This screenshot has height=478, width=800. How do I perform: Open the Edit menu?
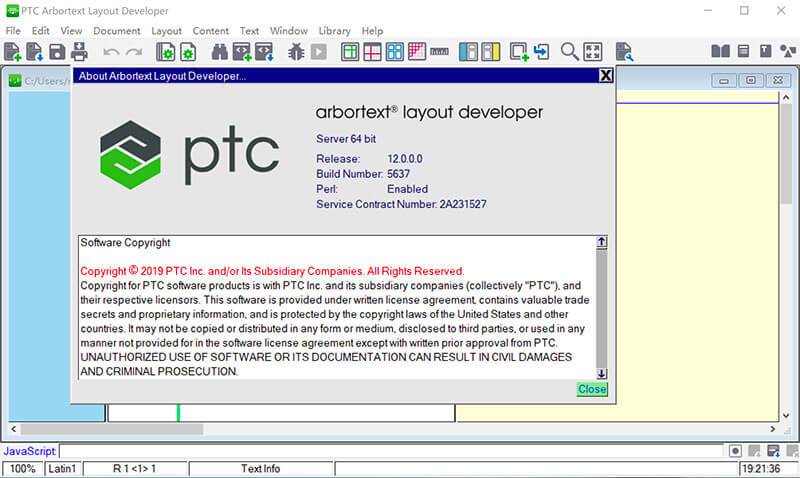point(41,31)
